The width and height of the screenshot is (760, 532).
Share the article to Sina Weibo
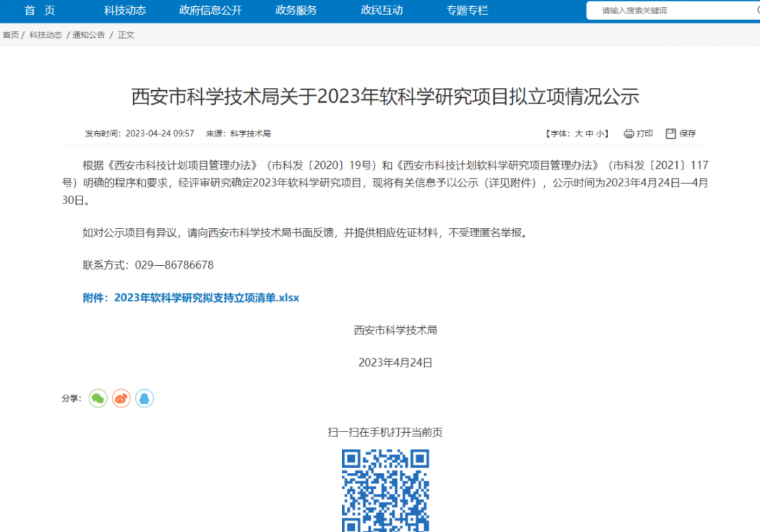(120, 398)
